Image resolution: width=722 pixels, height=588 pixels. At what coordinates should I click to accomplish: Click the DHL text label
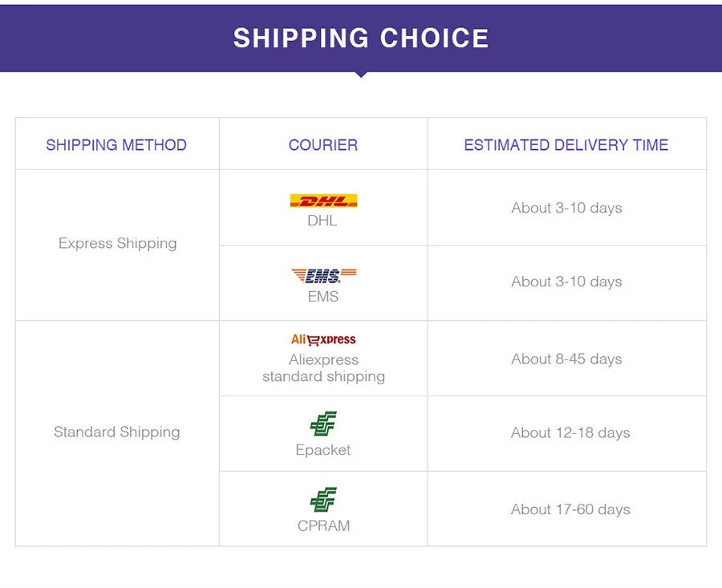coord(322,221)
